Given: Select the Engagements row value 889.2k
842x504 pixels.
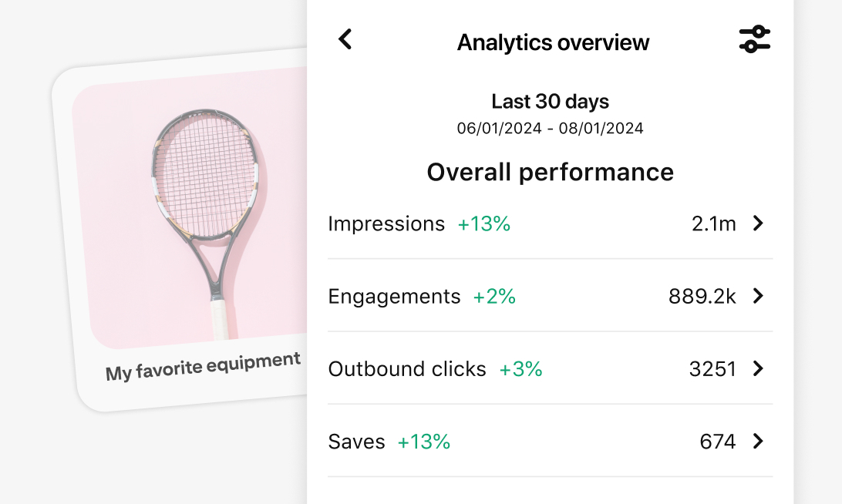Looking at the screenshot, I should pos(702,297).
